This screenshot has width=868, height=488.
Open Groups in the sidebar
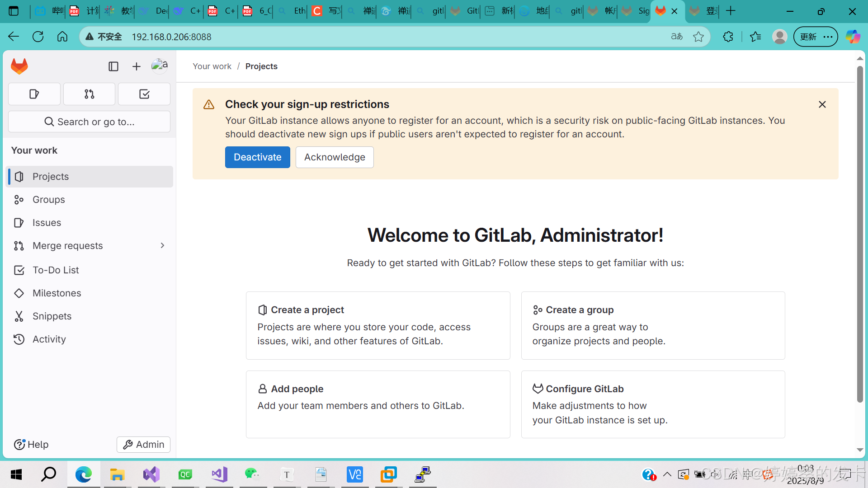pyautogui.click(x=90, y=199)
